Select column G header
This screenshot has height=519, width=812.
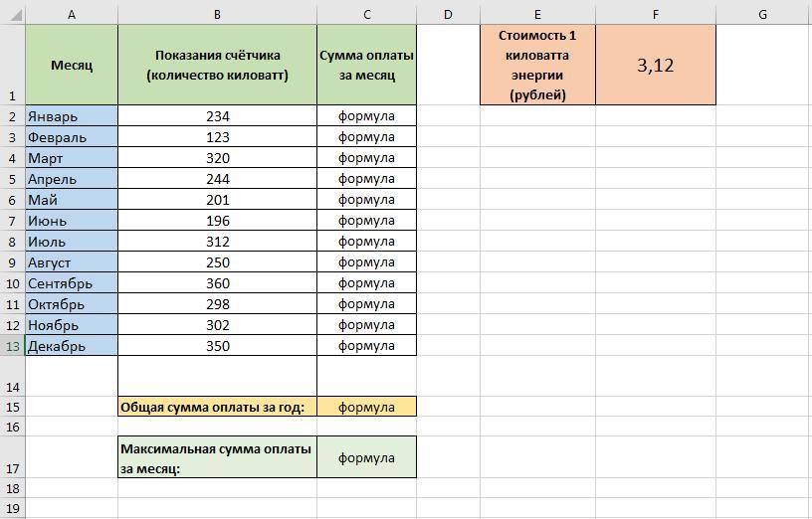tap(763, 15)
